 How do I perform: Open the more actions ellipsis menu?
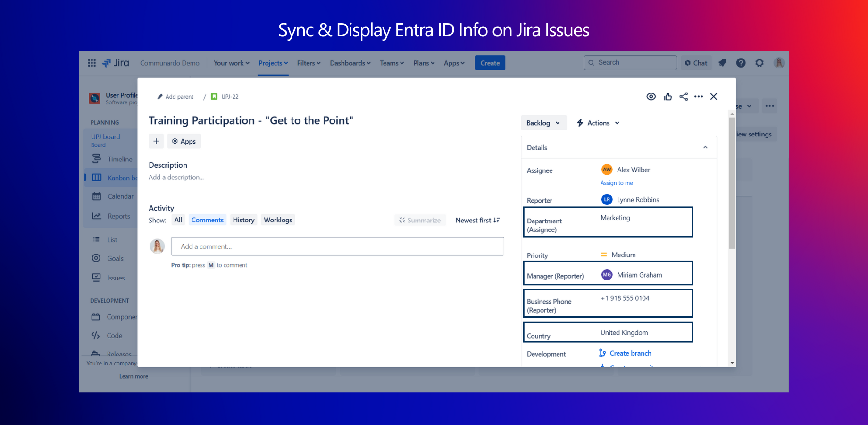click(699, 97)
